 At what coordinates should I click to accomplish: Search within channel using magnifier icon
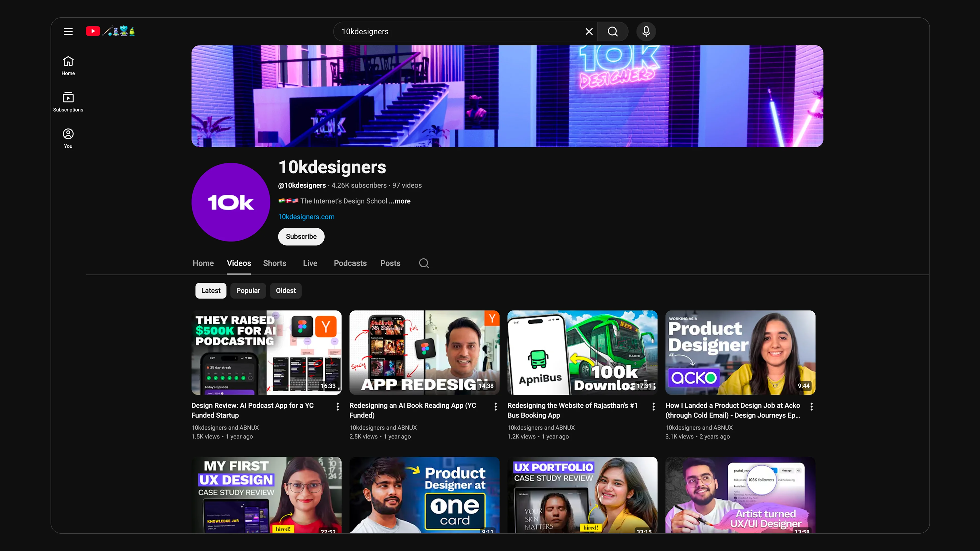pyautogui.click(x=424, y=263)
